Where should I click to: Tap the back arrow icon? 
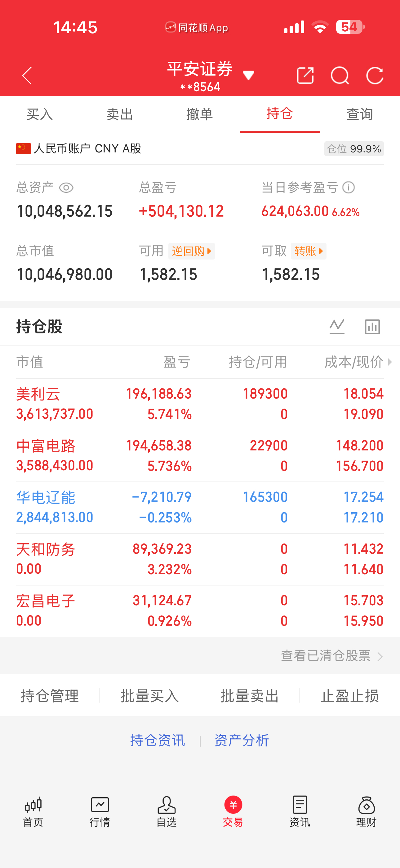(27, 75)
